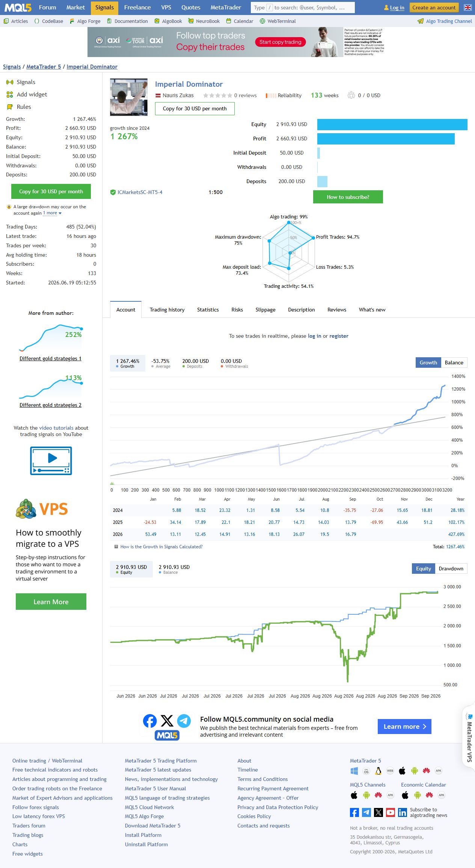
Task: Click the 'Learn more' social media button
Action: (404, 727)
